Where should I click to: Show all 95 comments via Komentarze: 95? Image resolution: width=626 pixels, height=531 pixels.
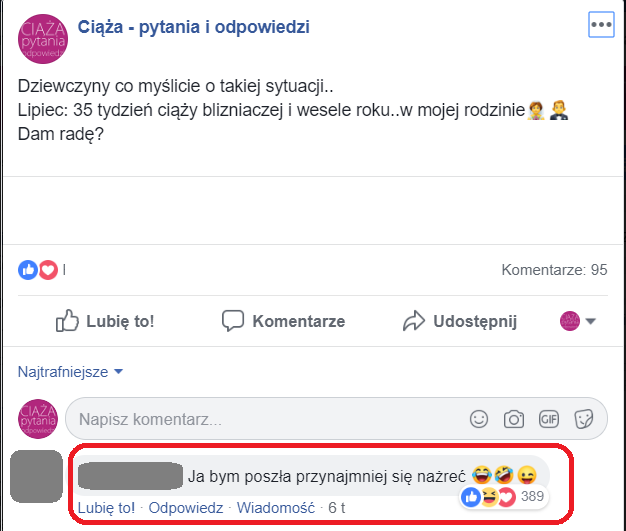555,270
